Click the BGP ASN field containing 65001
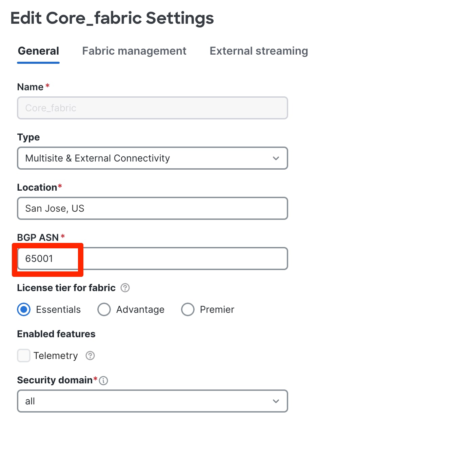This screenshot has height=458, width=476. pyautogui.click(x=152, y=259)
